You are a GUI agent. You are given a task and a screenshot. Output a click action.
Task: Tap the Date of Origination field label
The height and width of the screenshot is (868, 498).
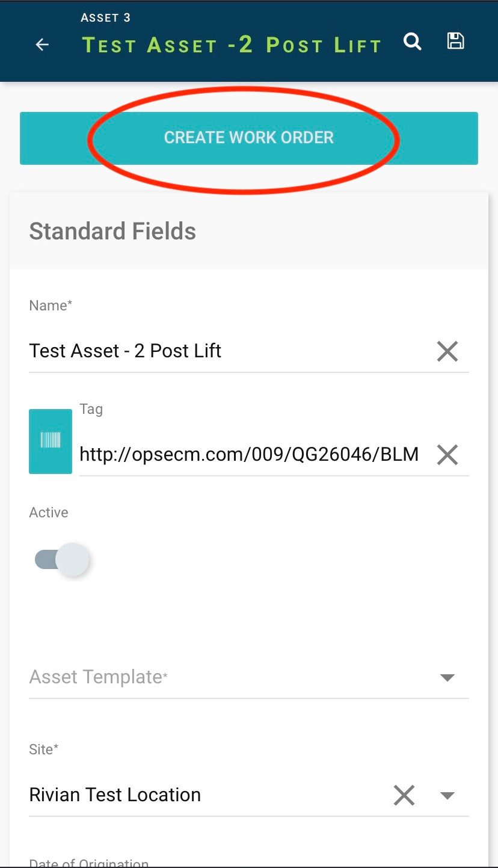point(89,863)
